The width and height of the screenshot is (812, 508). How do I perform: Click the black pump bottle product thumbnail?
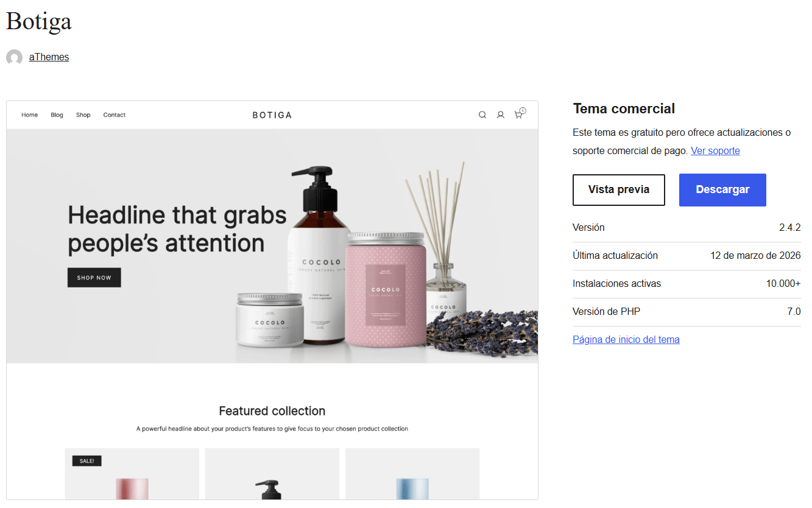click(272, 474)
